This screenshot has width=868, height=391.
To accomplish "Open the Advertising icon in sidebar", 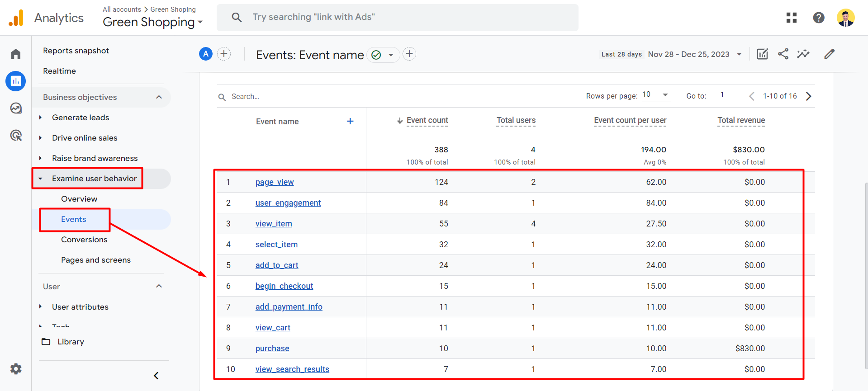I will point(16,136).
